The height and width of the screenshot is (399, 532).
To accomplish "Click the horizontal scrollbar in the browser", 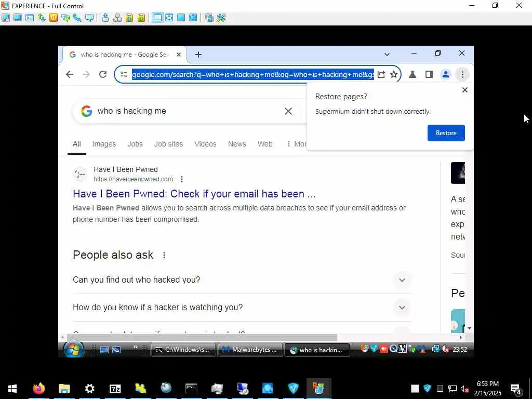I will pyautogui.click(x=202, y=337).
